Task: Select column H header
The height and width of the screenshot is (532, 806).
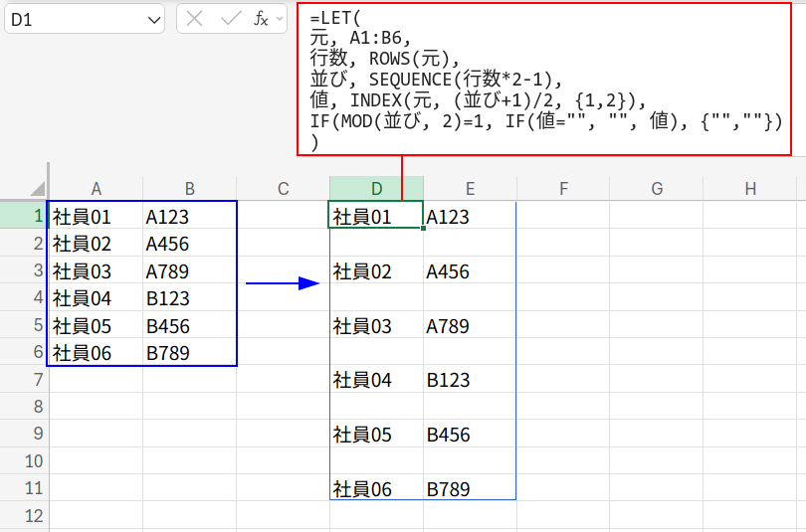Action: click(x=750, y=188)
